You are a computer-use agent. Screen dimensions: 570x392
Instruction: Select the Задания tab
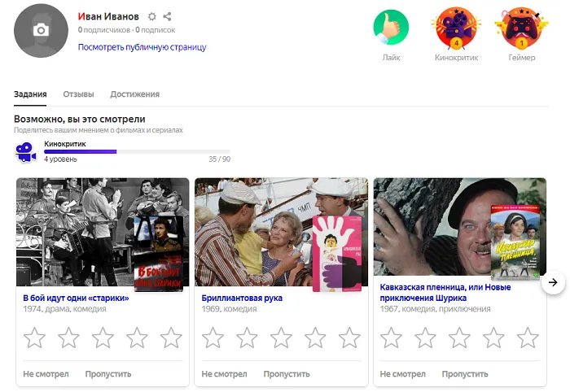[30, 94]
